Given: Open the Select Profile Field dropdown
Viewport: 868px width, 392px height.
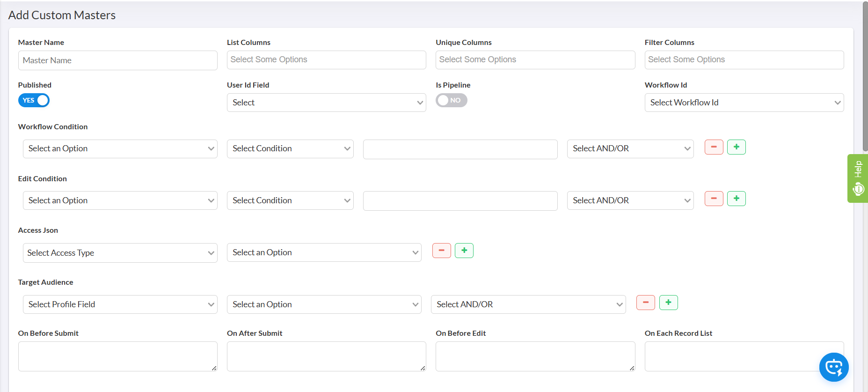Looking at the screenshot, I should [120, 304].
